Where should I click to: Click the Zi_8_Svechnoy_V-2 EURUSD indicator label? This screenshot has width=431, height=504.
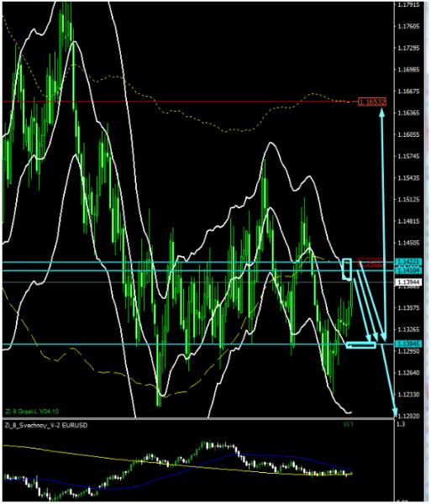[46, 425]
